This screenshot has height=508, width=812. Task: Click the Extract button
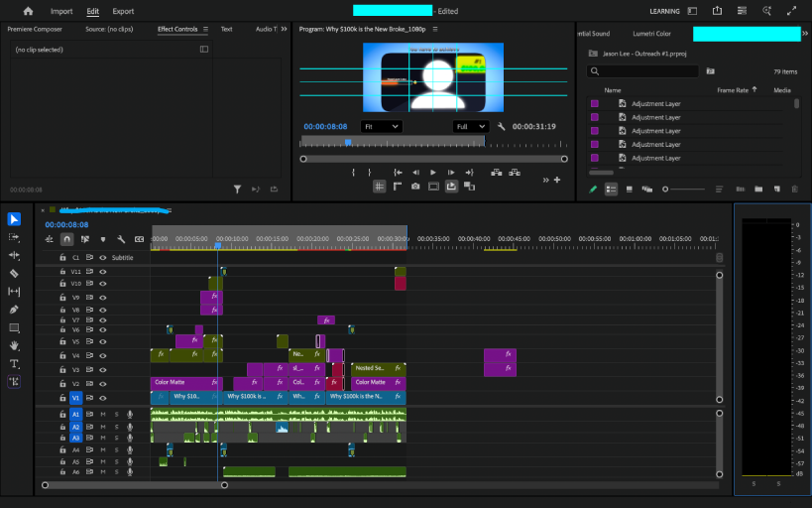(515, 172)
